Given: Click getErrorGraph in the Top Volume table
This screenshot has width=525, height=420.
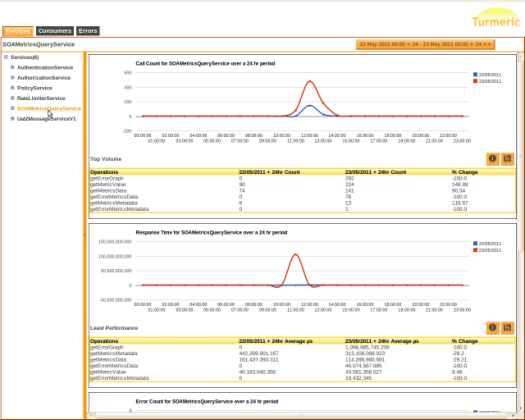Looking at the screenshot, I should (x=107, y=178).
